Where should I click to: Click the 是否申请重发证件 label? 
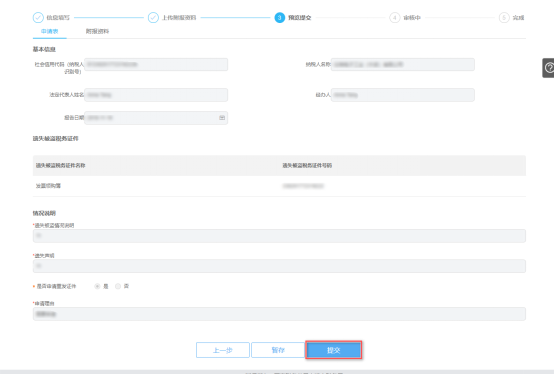tap(56, 286)
